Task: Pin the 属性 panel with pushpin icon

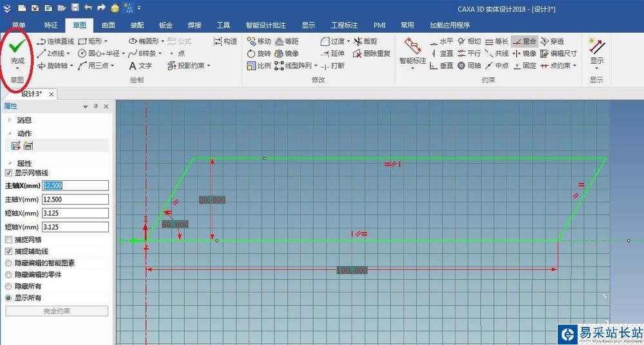Action: (x=96, y=106)
